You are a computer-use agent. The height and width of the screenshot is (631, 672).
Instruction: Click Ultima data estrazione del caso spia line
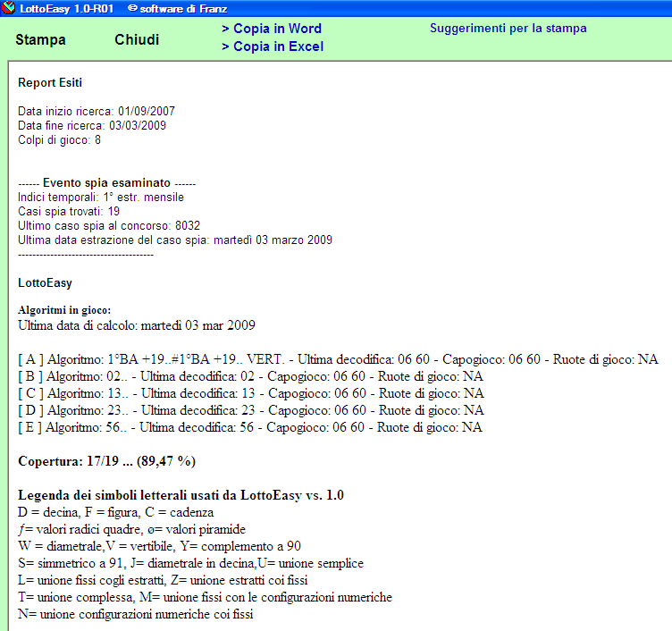pos(175,240)
